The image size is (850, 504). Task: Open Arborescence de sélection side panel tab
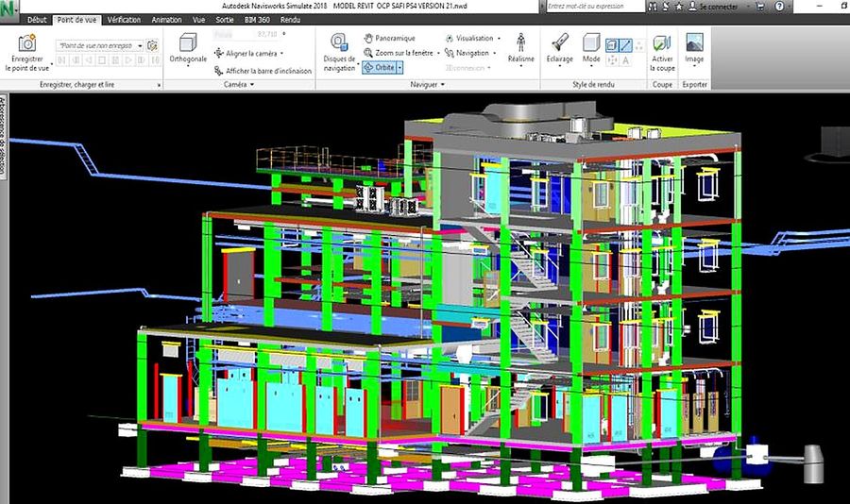(3, 136)
